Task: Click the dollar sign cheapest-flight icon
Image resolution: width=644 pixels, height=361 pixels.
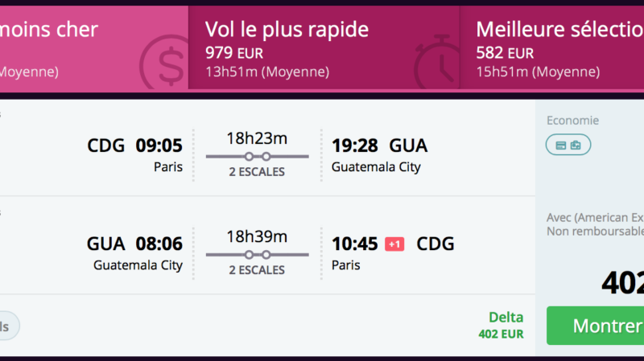Action: [x=163, y=63]
